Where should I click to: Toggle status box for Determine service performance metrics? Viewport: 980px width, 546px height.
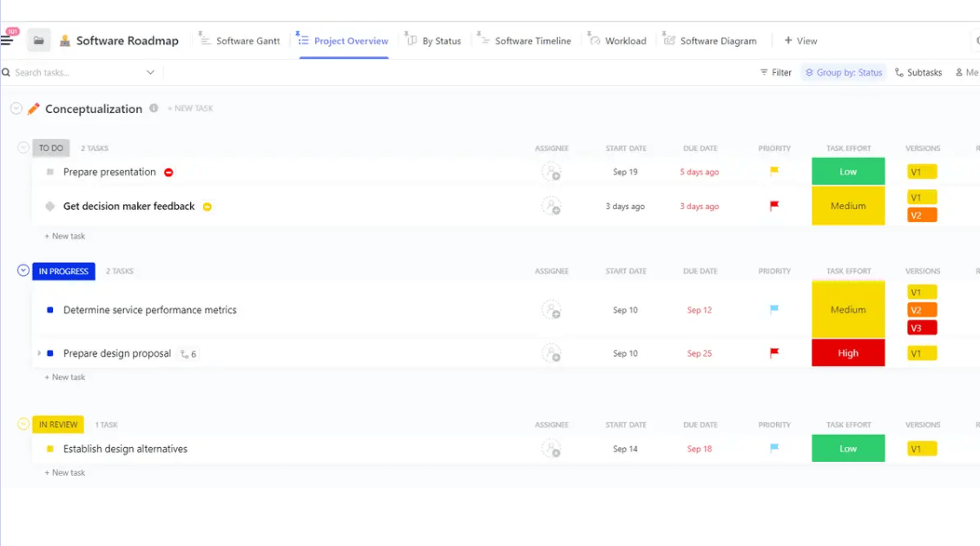50,310
